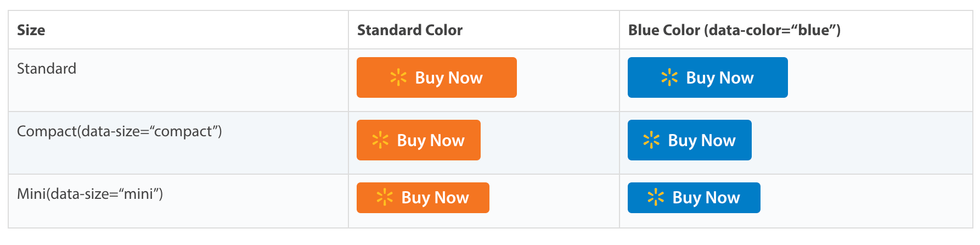Click the (data-color="blue") text in header
The height and width of the screenshot is (245, 980).
tap(773, 30)
